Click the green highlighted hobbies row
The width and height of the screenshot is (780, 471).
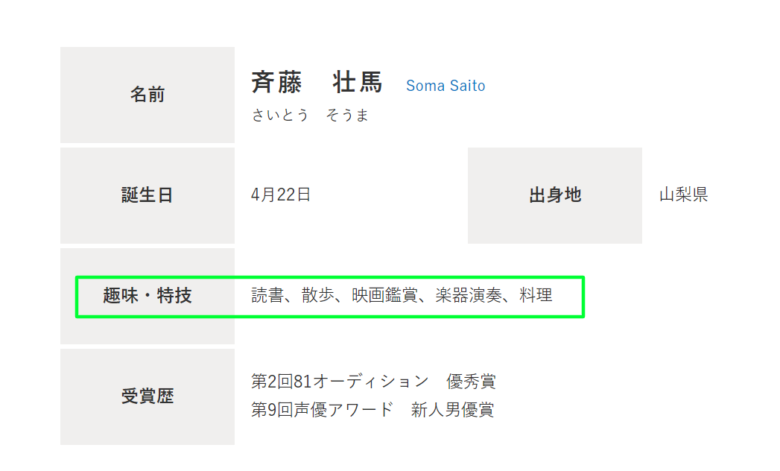point(330,297)
